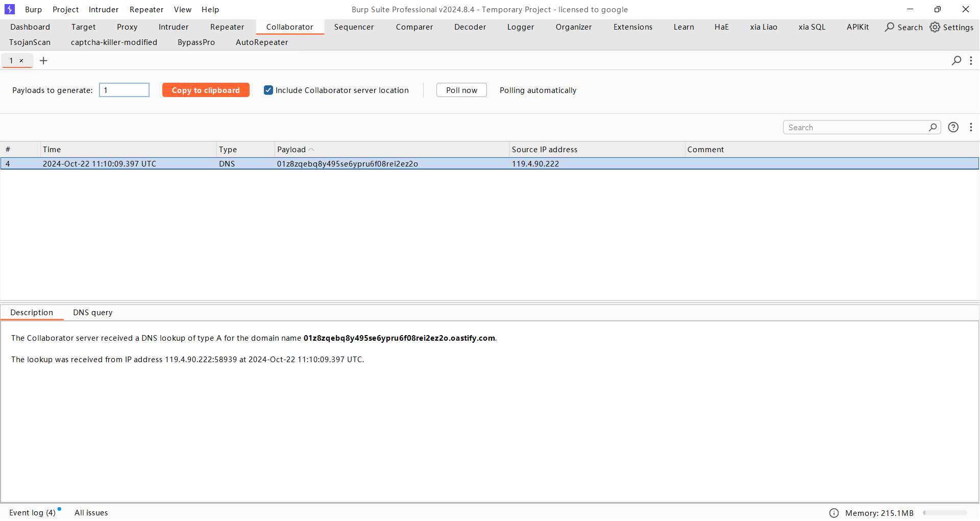Sort by the Time column header
This screenshot has width=980, height=521.
(x=128, y=150)
